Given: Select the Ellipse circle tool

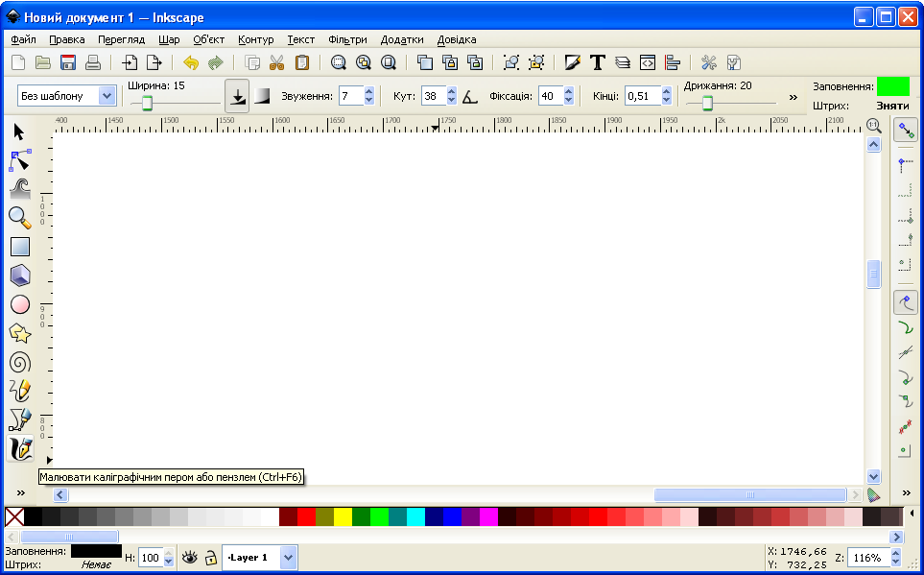Looking at the screenshot, I should point(20,304).
